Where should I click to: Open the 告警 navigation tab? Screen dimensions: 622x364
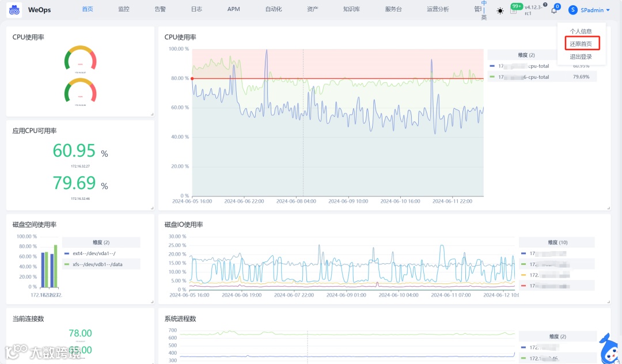coord(160,9)
